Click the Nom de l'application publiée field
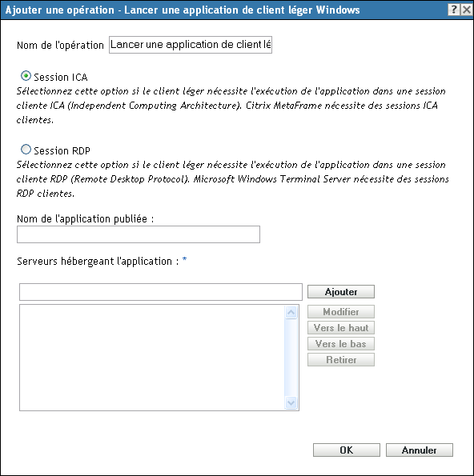The image size is (474, 476). [x=139, y=234]
